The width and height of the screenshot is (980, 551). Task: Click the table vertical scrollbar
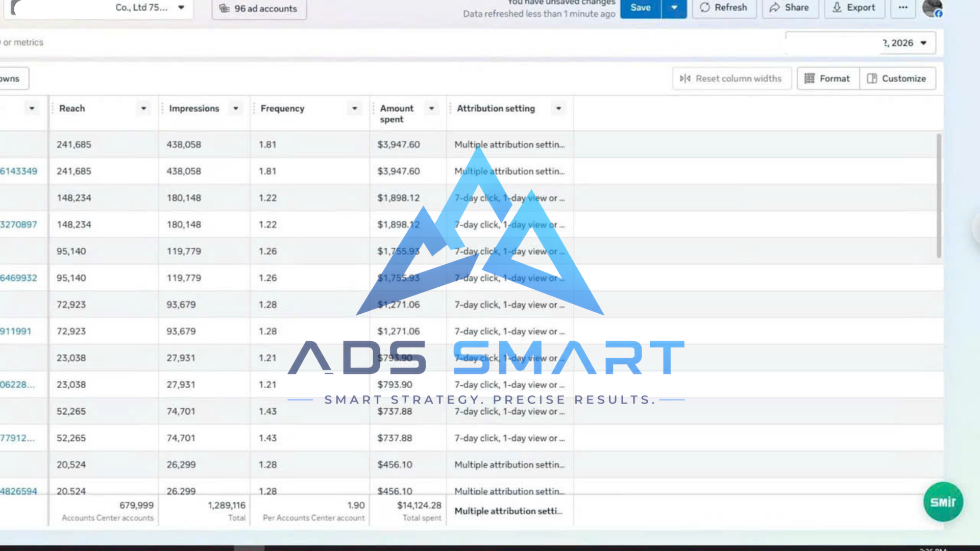(x=939, y=196)
